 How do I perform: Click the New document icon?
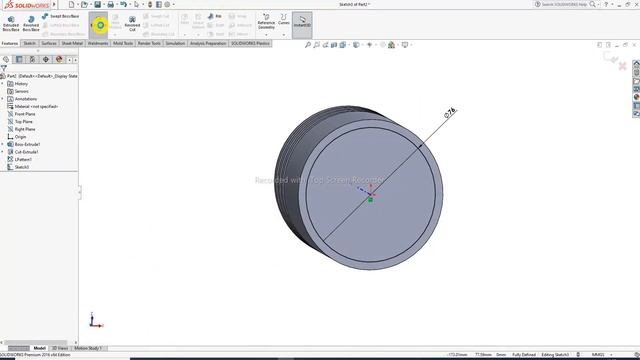(x=71, y=4)
